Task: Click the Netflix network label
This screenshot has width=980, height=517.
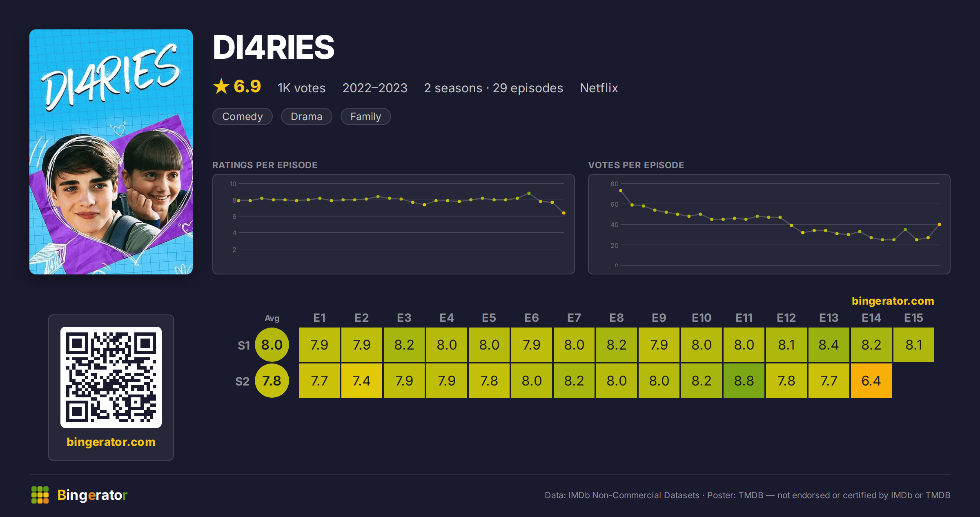Action: (x=599, y=88)
